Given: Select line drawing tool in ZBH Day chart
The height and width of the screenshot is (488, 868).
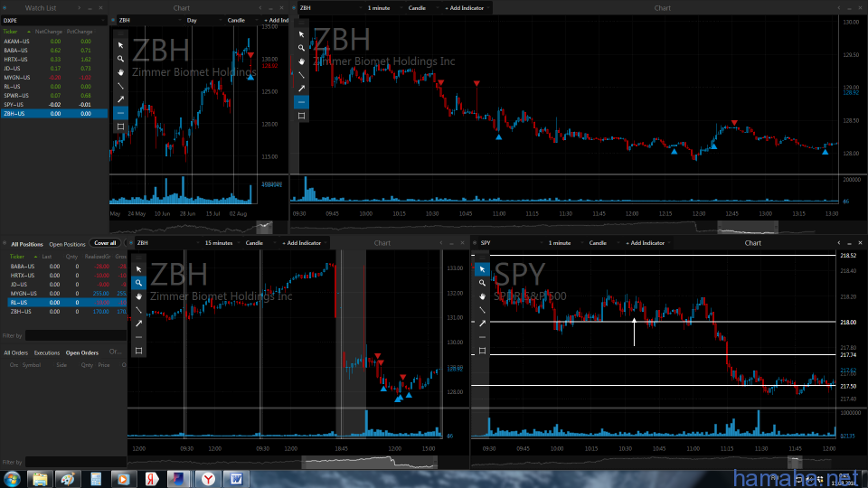Looking at the screenshot, I should [x=120, y=86].
